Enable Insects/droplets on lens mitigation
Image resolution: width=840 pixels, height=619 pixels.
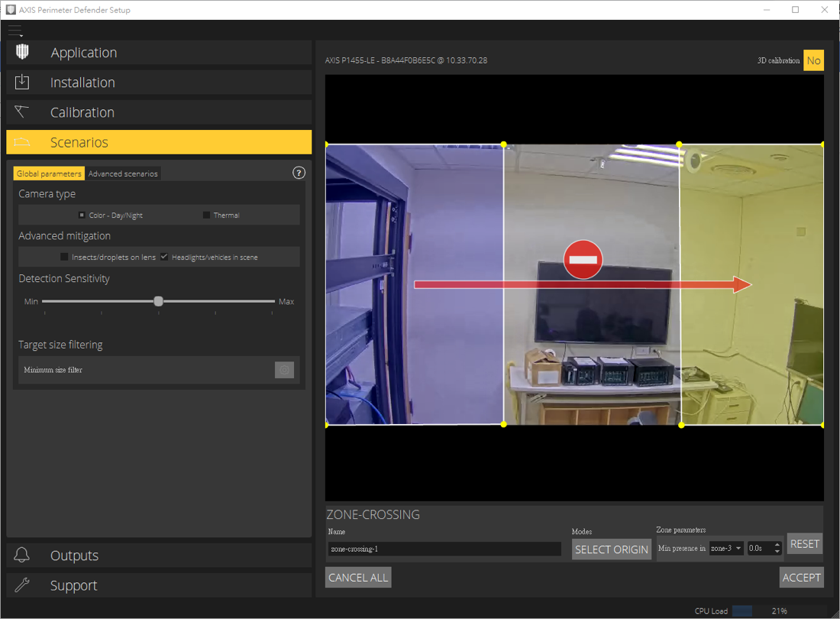click(x=64, y=257)
